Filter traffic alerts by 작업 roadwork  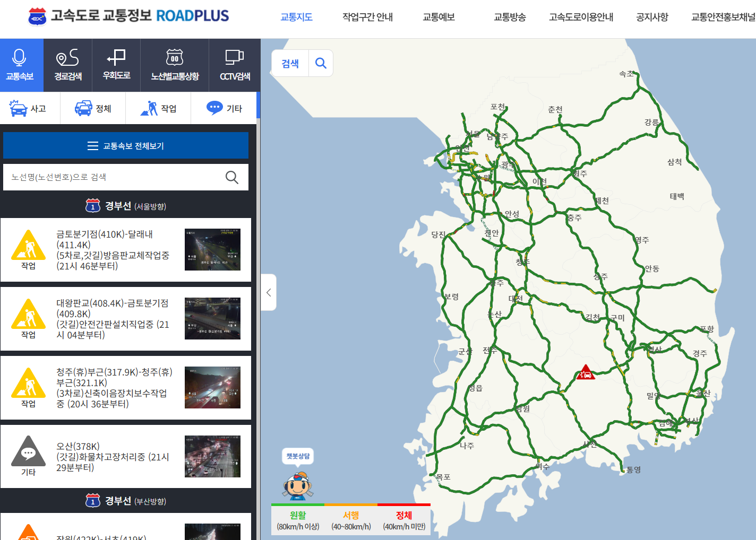[x=158, y=108]
